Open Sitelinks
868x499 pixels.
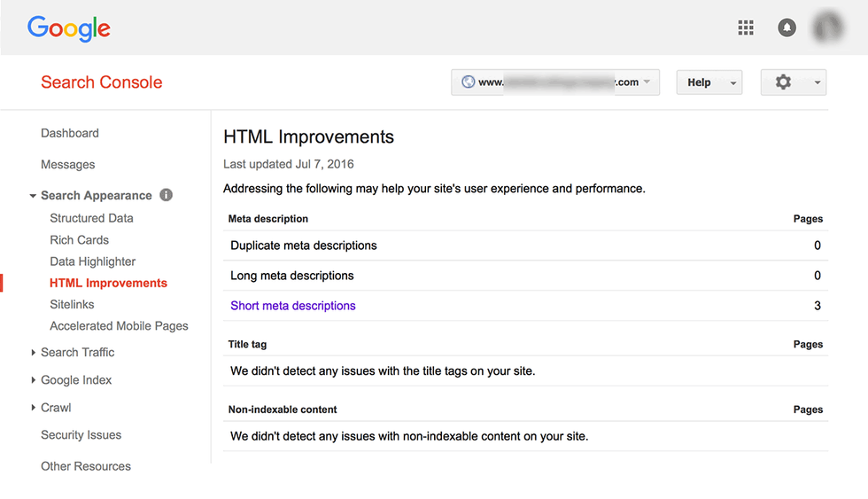point(72,305)
